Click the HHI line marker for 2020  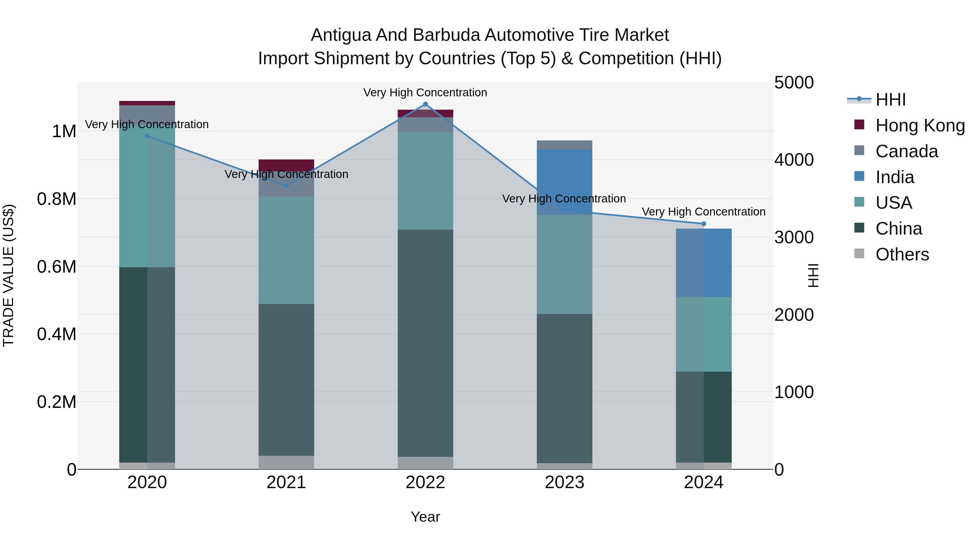click(x=147, y=136)
